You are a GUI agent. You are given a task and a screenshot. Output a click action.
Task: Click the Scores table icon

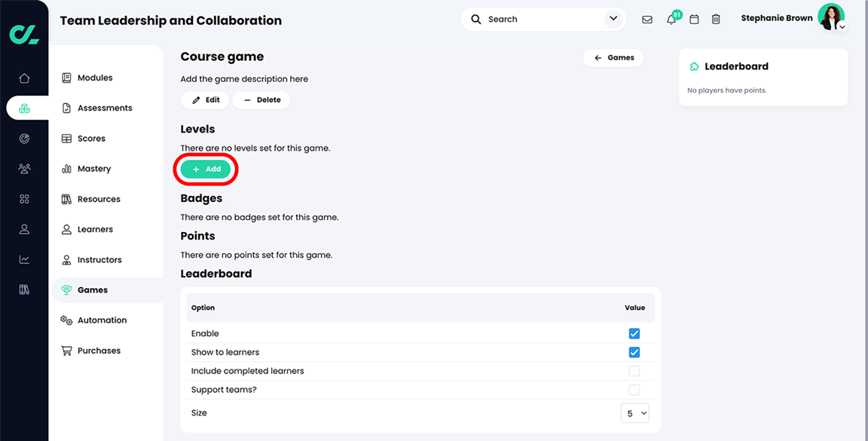pos(66,139)
